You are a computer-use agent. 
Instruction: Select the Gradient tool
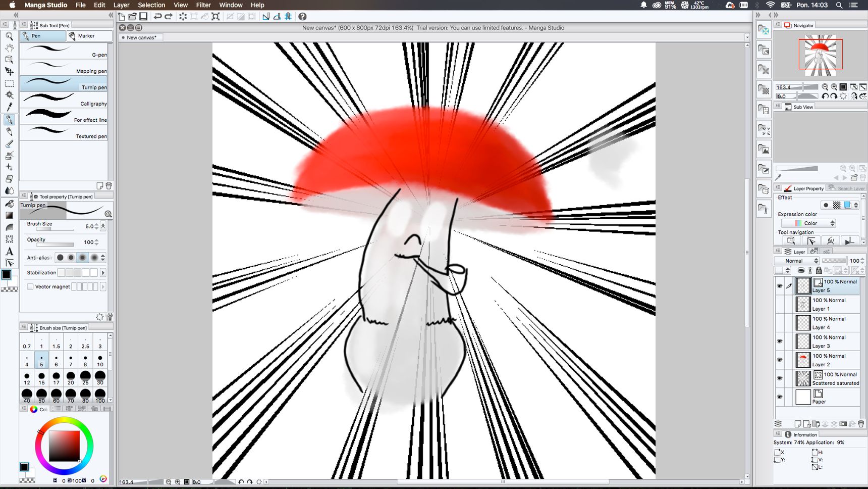[9, 215]
